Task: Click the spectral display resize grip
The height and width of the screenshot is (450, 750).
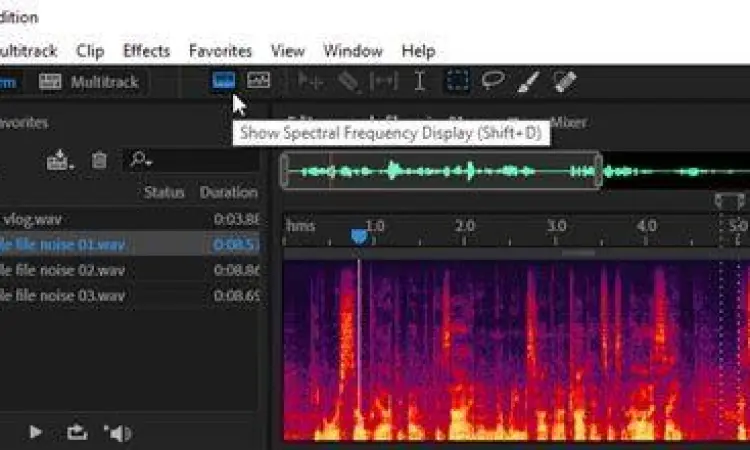Action: coord(578,253)
